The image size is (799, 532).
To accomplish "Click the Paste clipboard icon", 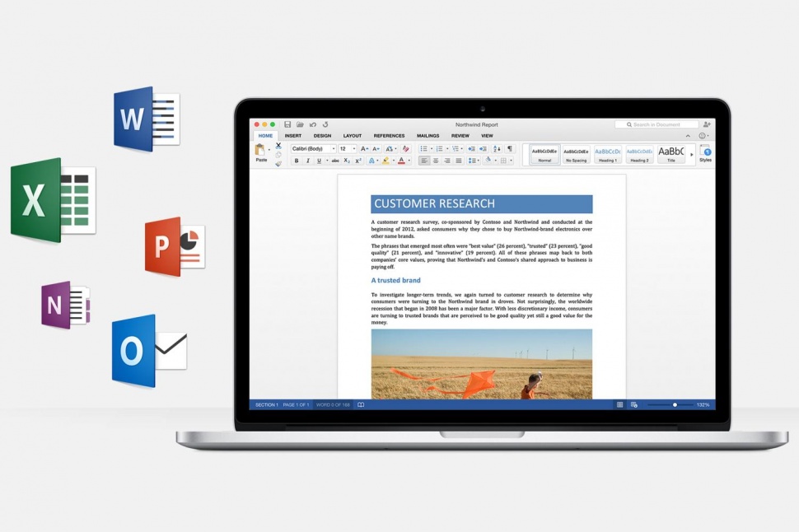I will pyautogui.click(x=259, y=149).
